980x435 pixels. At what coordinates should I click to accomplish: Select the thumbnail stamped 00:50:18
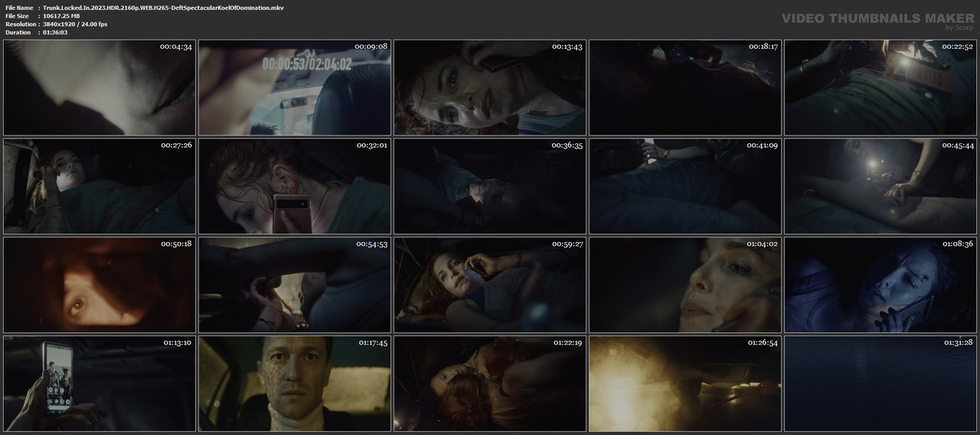click(x=100, y=285)
